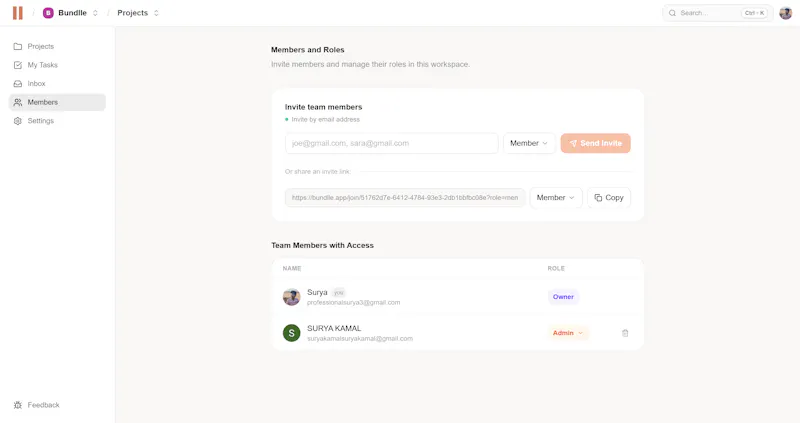Click the invite email address field
The width and height of the screenshot is (800, 423).
pyautogui.click(x=391, y=143)
